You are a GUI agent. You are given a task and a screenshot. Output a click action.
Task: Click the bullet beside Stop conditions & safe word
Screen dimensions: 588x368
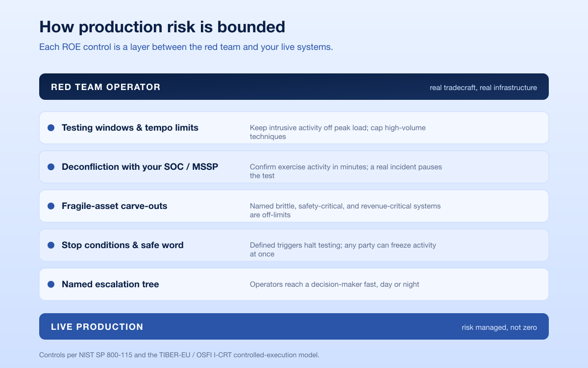click(51, 245)
